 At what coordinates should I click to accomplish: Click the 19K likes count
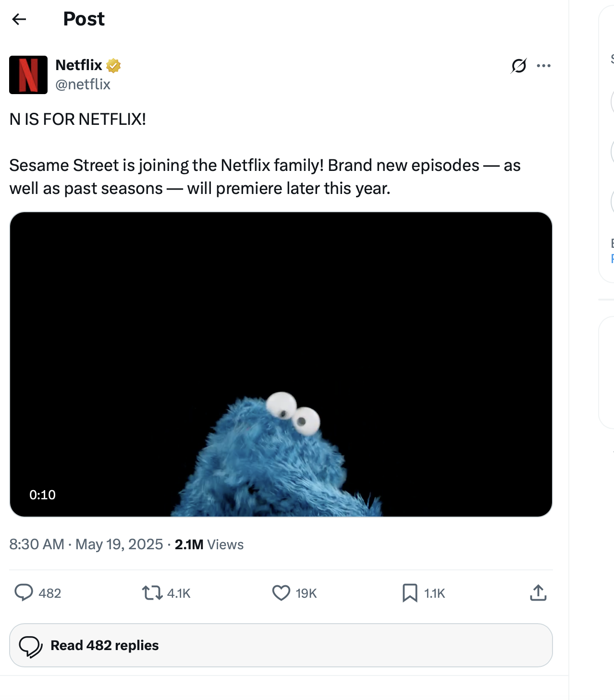coord(306,593)
